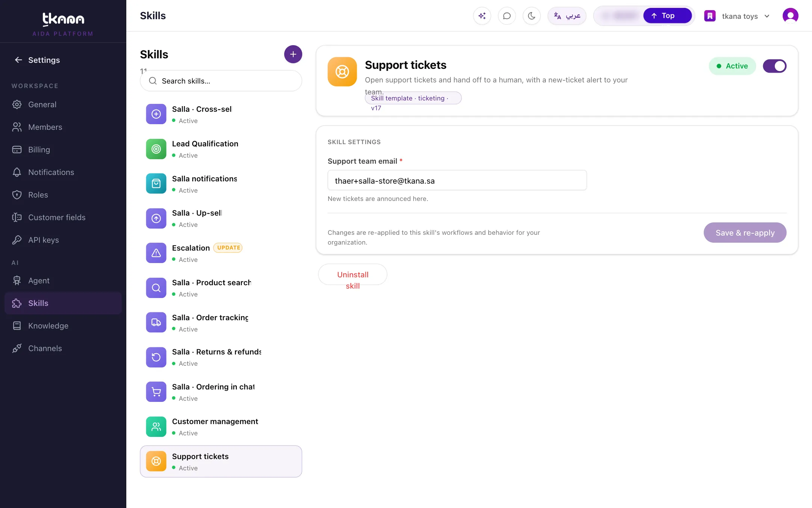
Task: Click the tkana AIDA platform logo
Action: [x=63, y=24]
